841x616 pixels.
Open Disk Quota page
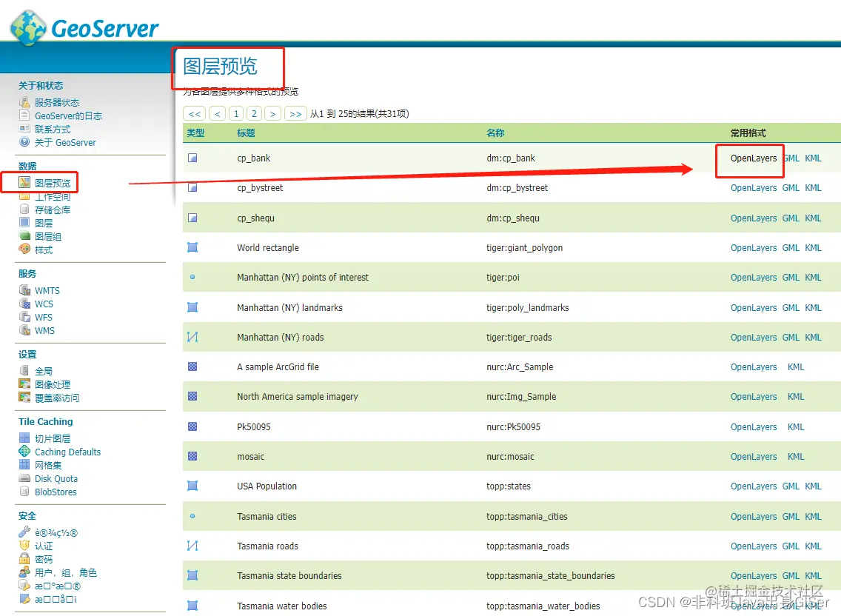(x=56, y=478)
